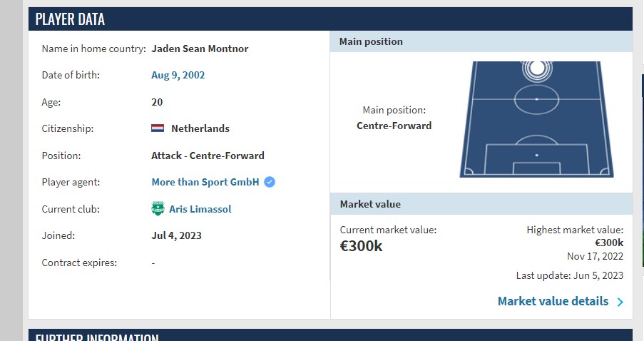Click the football pitch position graphic

[536, 119]
